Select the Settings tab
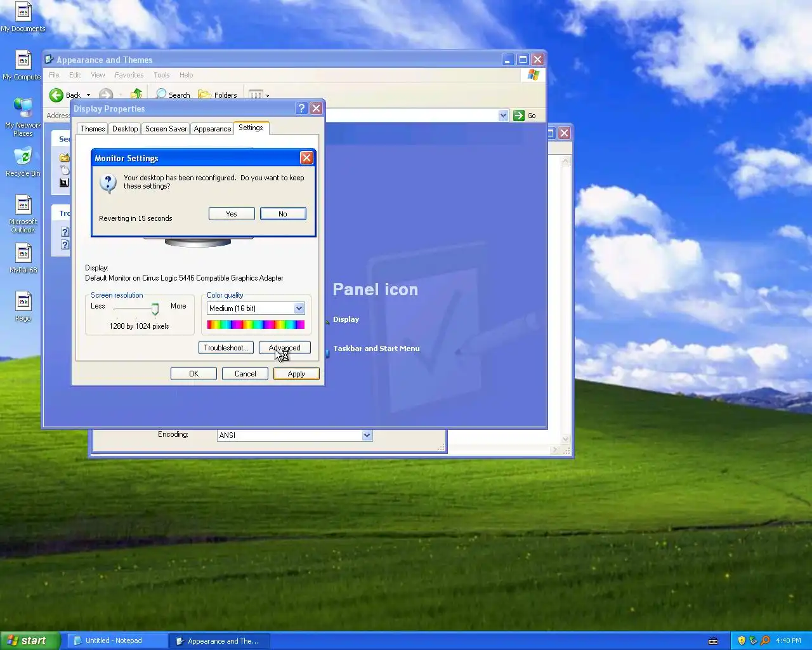Screen dimensions: 812x650 click(x=251, y=128)
